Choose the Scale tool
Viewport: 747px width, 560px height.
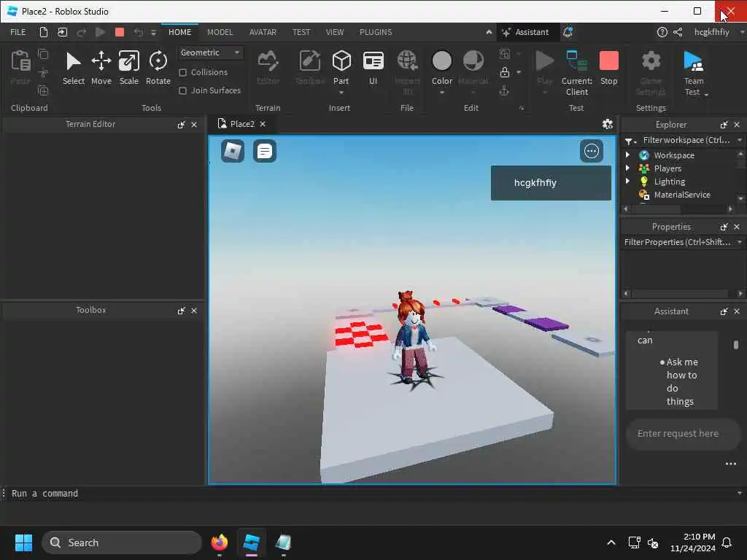coord(128,68)
